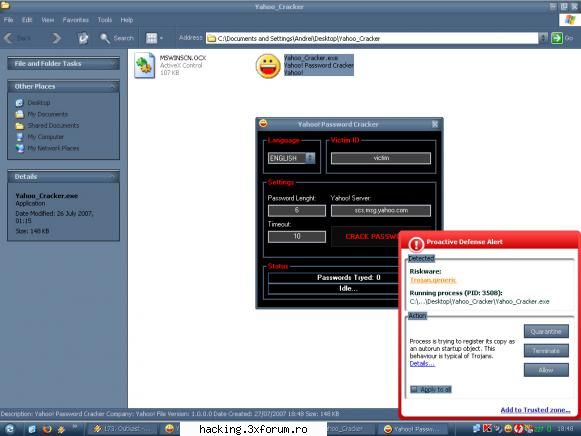
Task: Click the Address bar path field
Action: point(372,38)
